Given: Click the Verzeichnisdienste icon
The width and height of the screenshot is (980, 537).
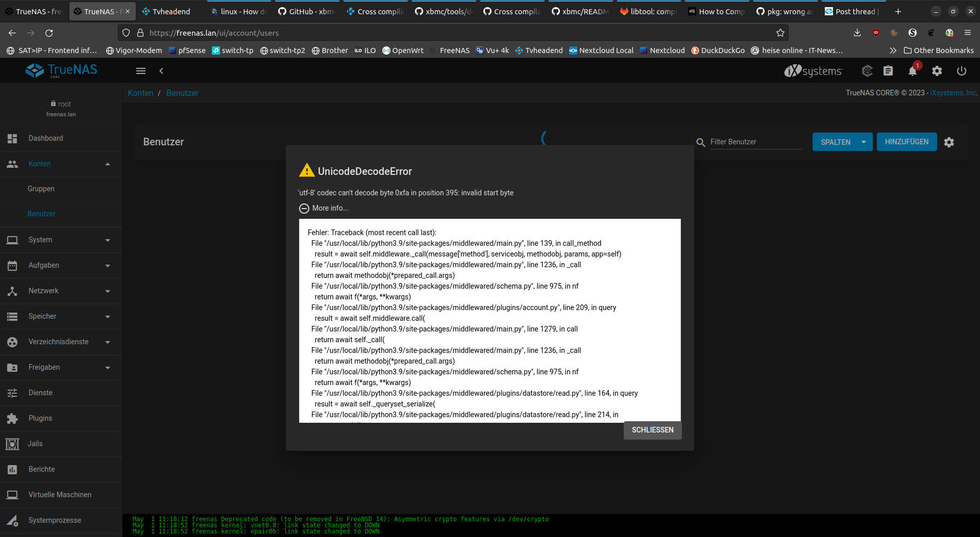Looking at the screenshot, I should tap(12, 342).
